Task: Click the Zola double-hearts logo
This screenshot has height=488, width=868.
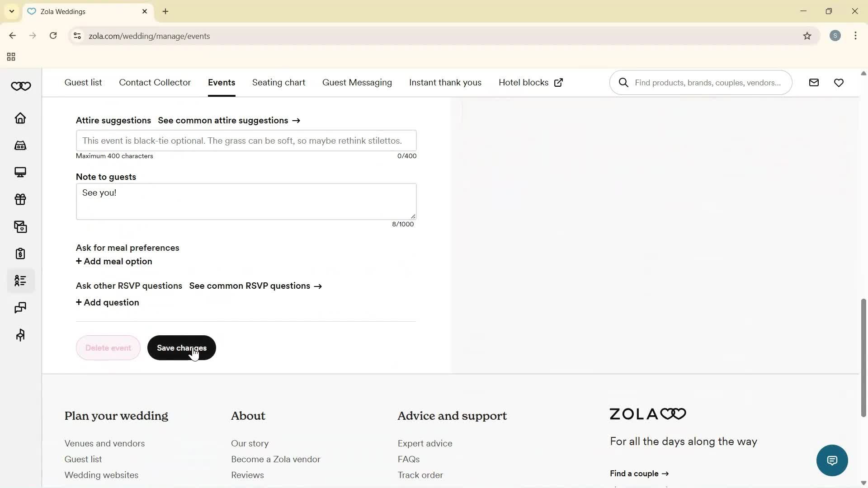Action: 21,86
